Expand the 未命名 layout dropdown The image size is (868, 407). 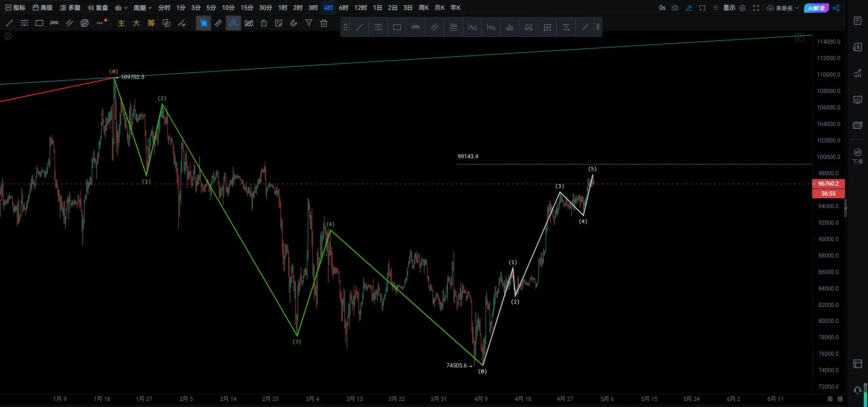[783, 8]
